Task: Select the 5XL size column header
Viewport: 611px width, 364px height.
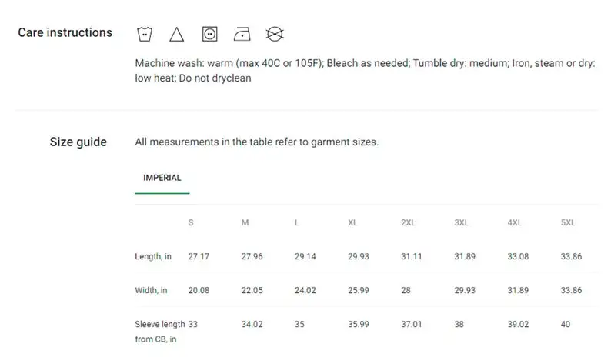Action: coord(568,222)
